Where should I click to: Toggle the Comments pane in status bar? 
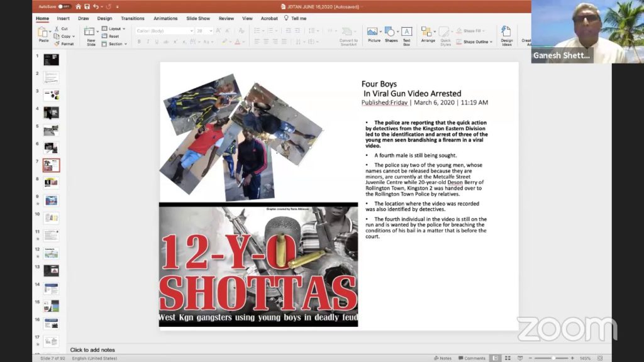click(x=471, y=358)
